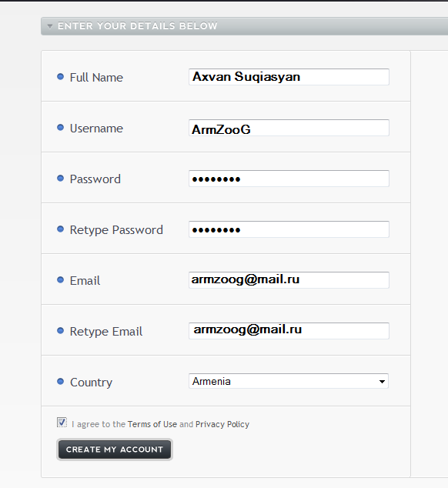Uncheck the agree to terms checkbox

point(62,423)
